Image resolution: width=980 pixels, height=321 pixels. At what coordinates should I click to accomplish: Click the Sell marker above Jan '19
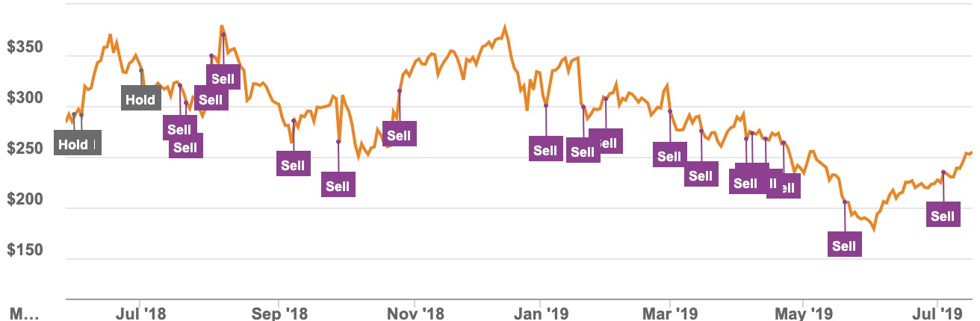pos(545,150)
